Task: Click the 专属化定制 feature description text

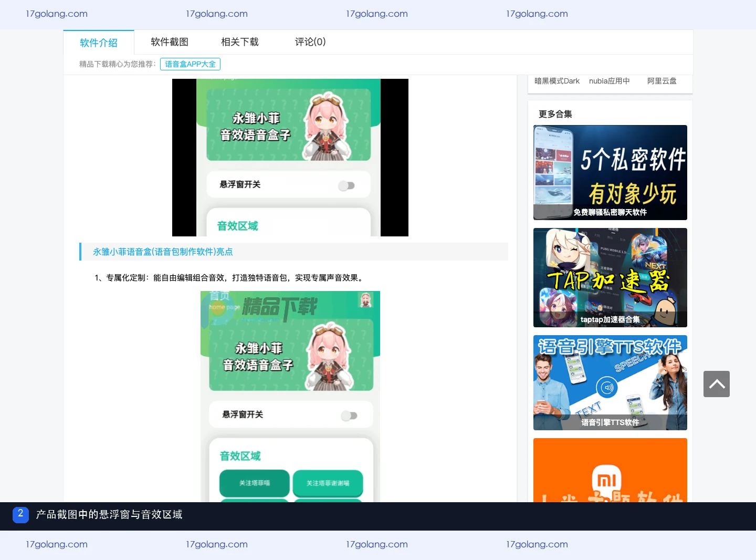Action: click(229, 278)
